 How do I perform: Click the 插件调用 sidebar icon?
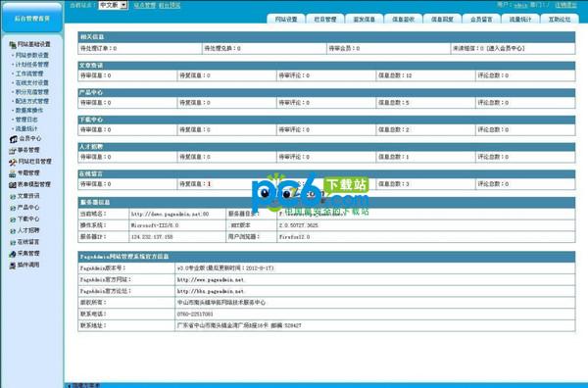pos(13,266)
